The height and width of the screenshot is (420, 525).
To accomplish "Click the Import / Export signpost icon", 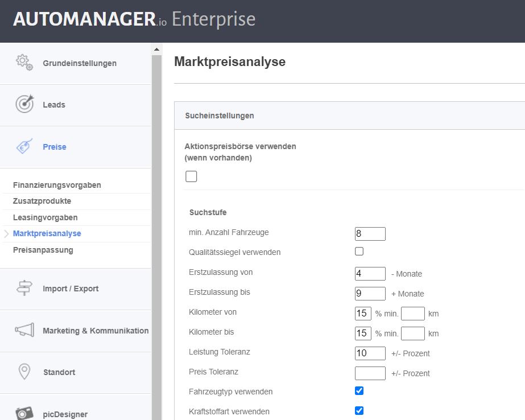I will pos(24,288).
